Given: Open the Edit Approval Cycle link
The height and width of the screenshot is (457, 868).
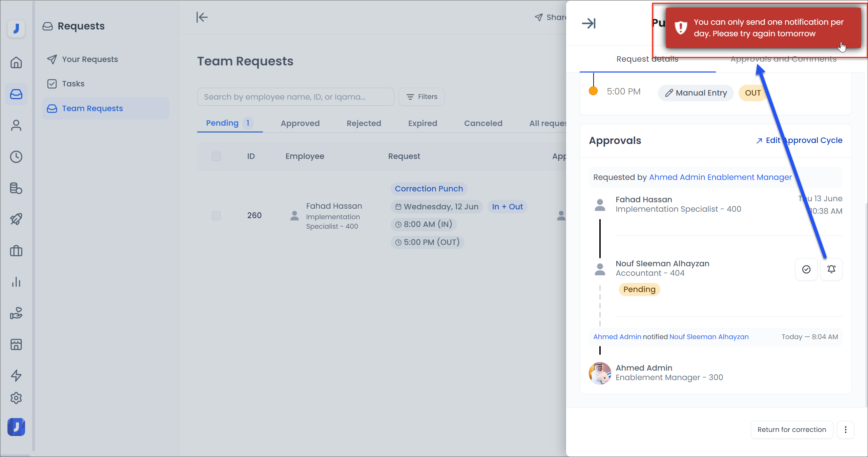Looking at the screenshot, I should click(x=799, y=140).
